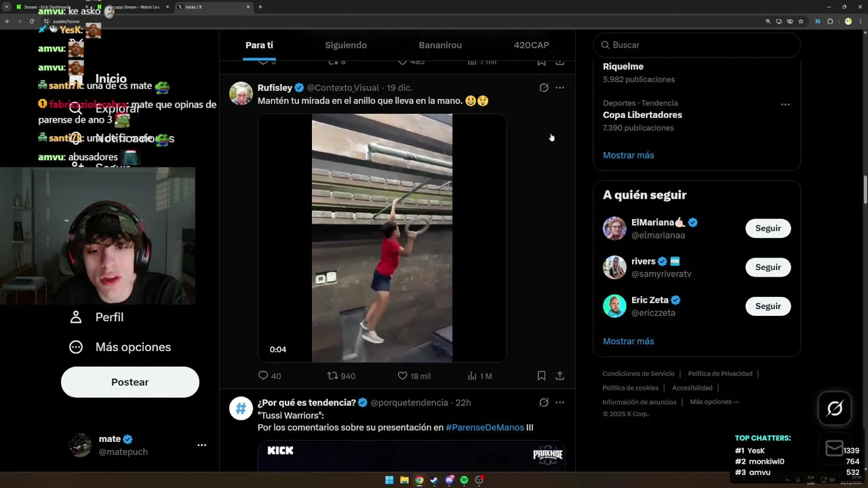The image size is (868, 488).
Task: Open Perfil in the sidebar
Action: (x=96, y=317)
